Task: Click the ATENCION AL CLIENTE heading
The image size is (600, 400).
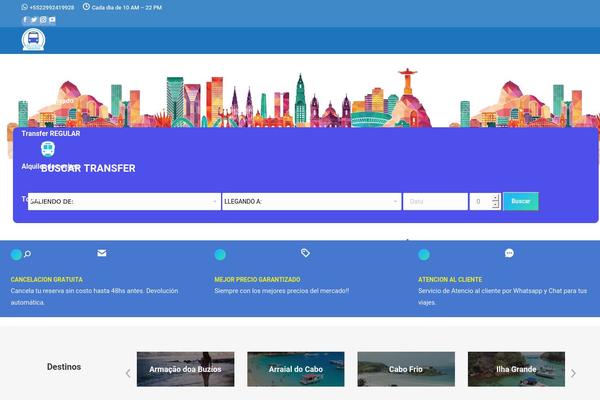Action: pyautogui.click(x=450, y=279)
